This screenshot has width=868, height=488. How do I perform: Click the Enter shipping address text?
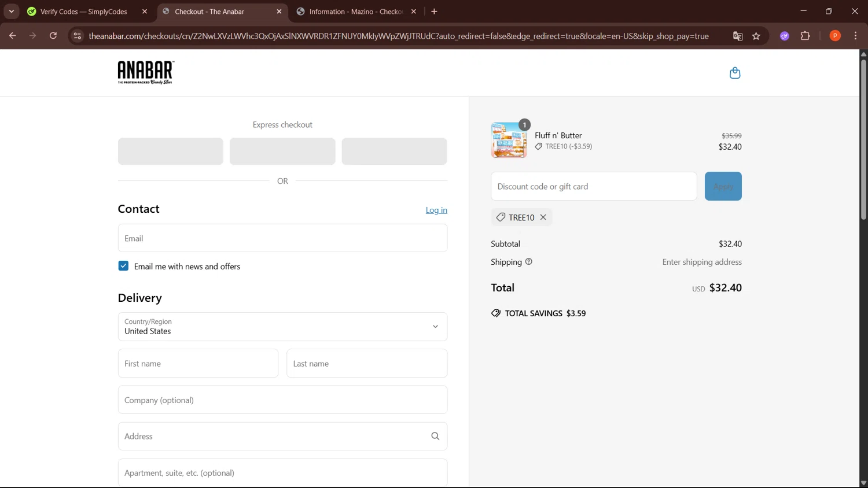tap(702, 262)
